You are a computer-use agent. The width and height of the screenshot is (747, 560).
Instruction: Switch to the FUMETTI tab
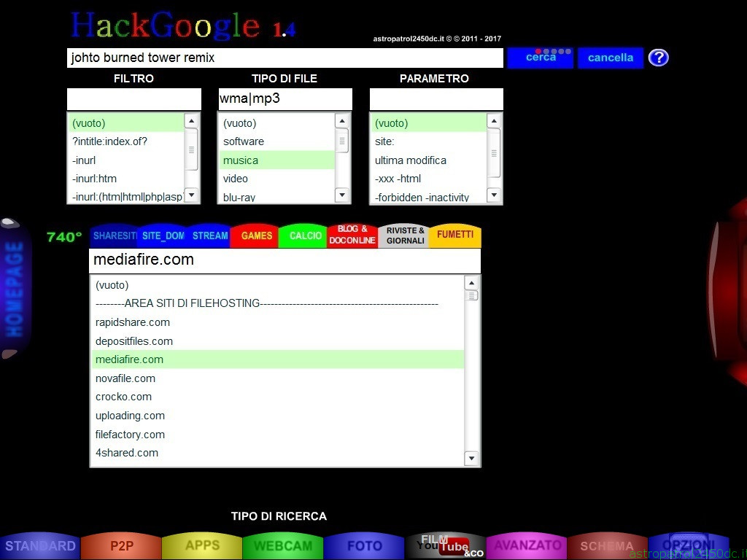click(x=455, y=236)
